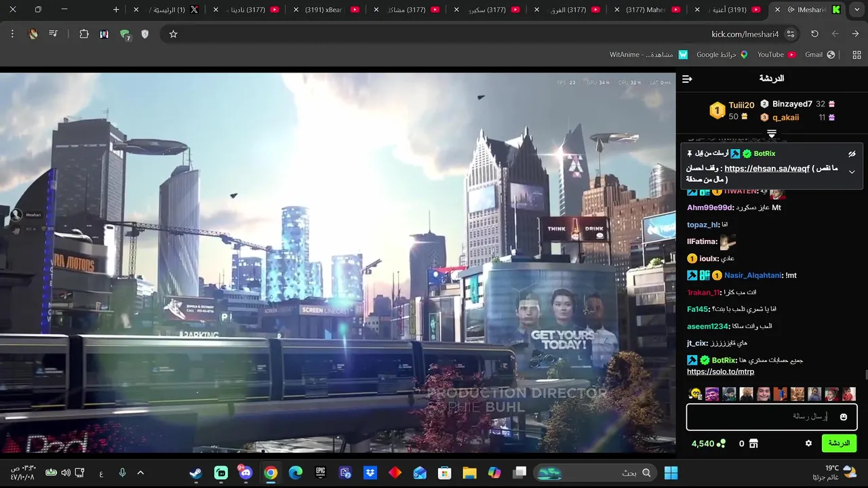The width and height of the screenshot is (868, 488).
Task: Open Discord from the taskbar
Action: (245, 473)
